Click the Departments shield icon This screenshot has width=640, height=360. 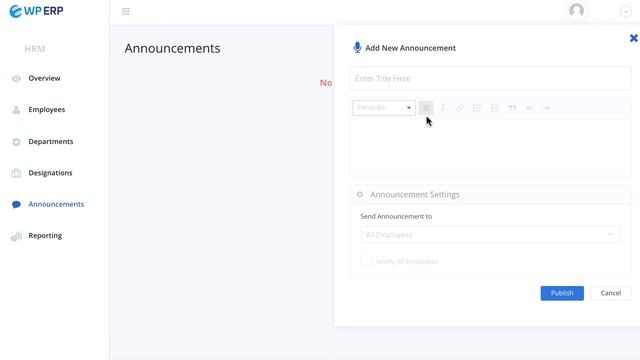pos(16,142)
